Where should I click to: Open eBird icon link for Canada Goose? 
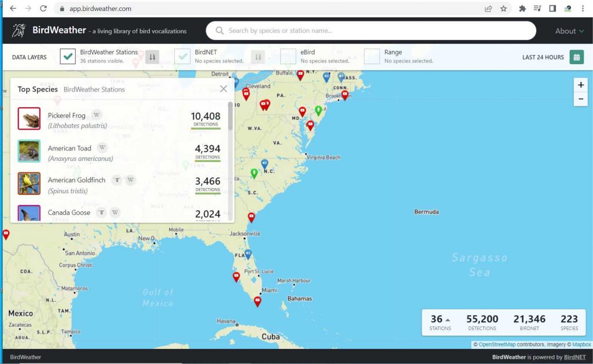click(x=101, y=212)
